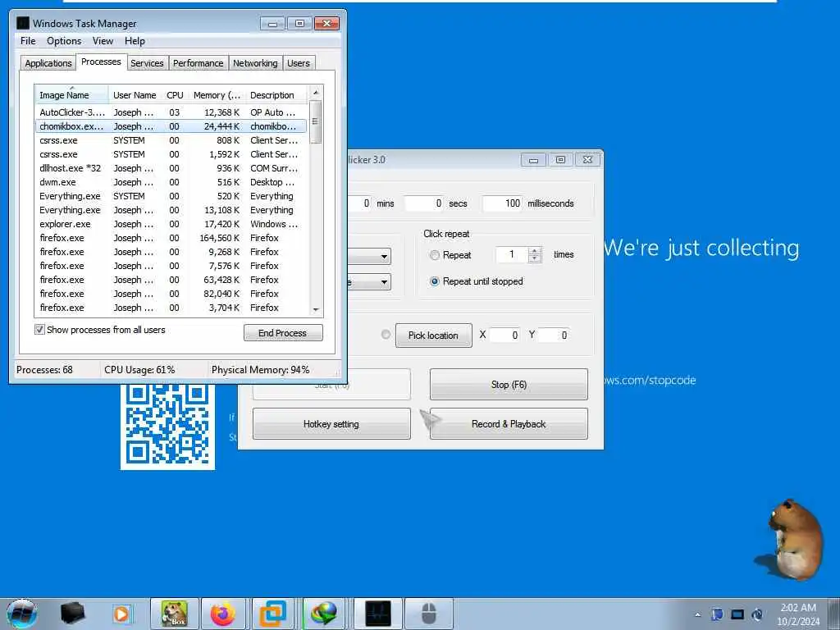Click the secs input field
Viewport: 840px width, 630px height.
pos(424,203)
